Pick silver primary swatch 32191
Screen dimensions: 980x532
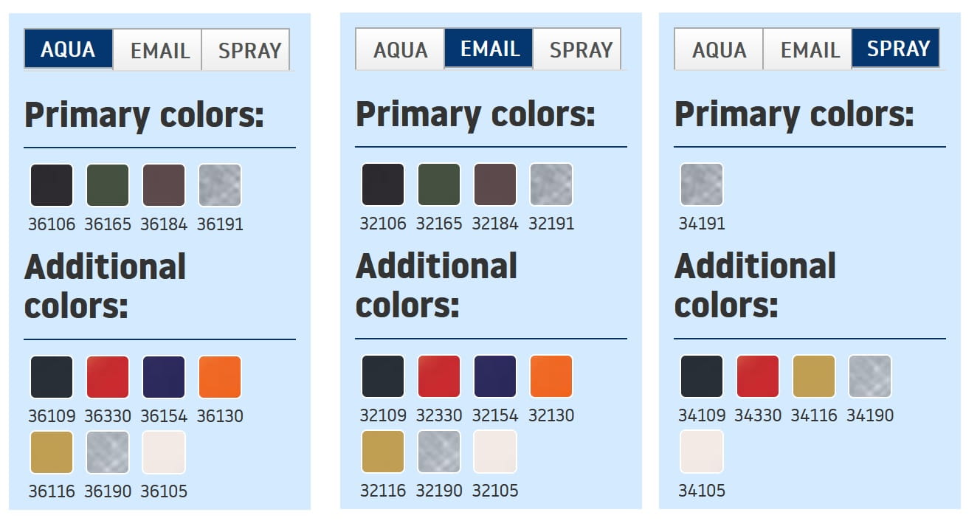click(x=551, y=184)
